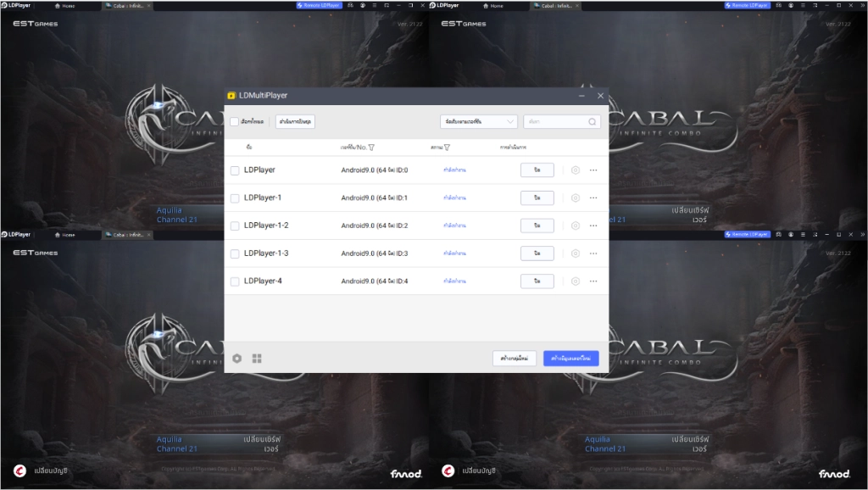Viewport: 868px width, 490px height.
Task: Click close button for LDPlayer-1-2 instance
Action: [537, 226]
